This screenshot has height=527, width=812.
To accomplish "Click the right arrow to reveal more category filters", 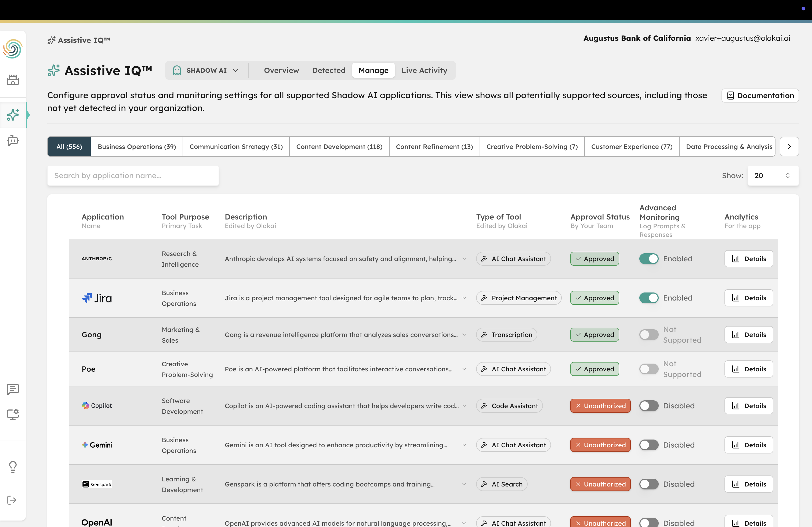I will click(789, 146).
